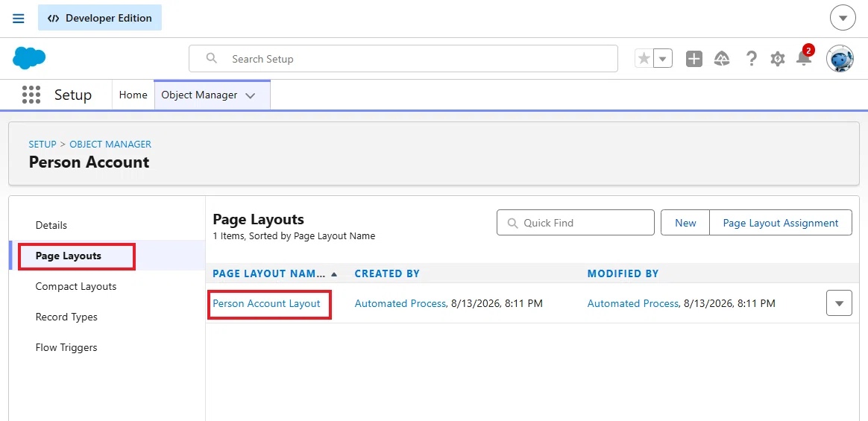
Task: Open the user profile avatar
Action: point(840,59)
